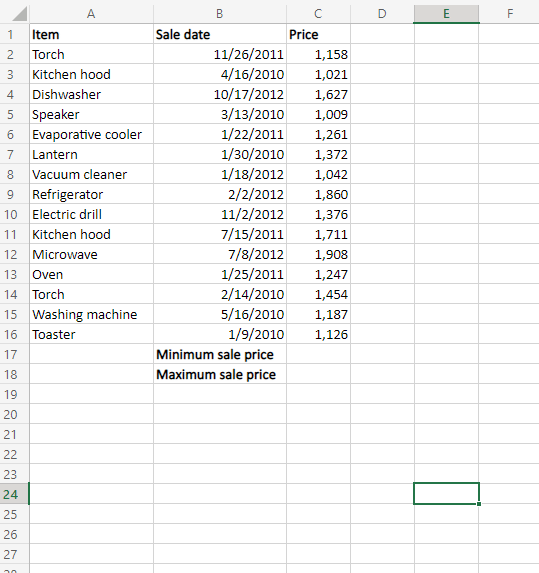This screenshot has width=539, height=573.
Task: Select the price 1,261
Action: click(318, 134)
